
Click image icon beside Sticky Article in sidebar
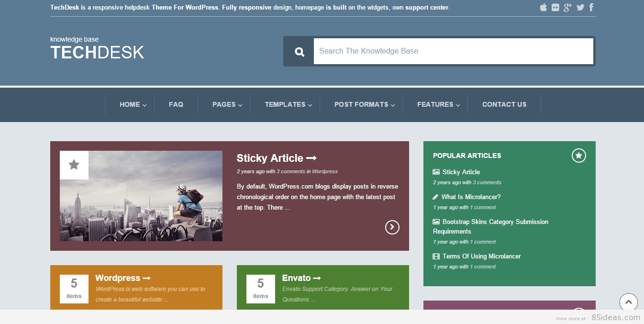click(436, 172)
